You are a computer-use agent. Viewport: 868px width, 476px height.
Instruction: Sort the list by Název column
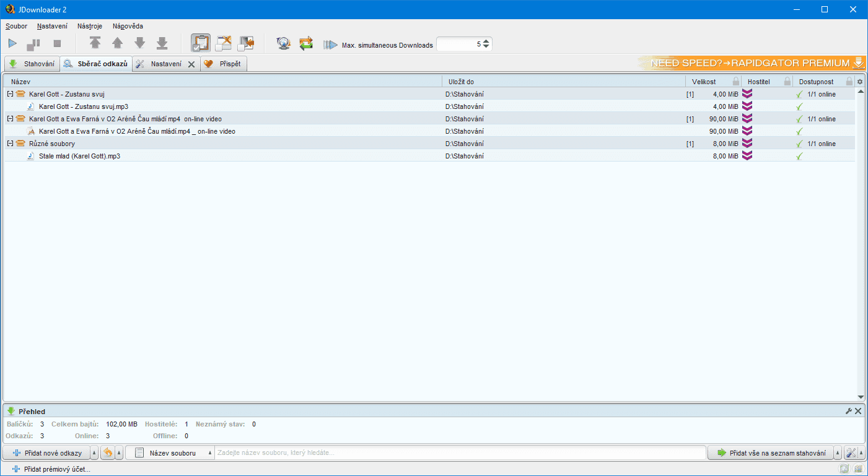[223, 82]
